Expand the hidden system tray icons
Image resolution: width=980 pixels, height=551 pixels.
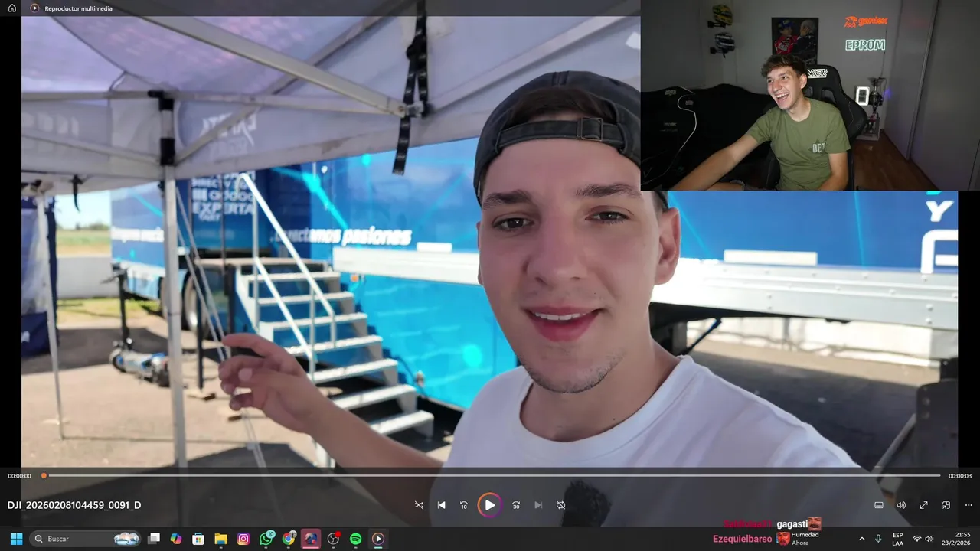pos(862,539)
